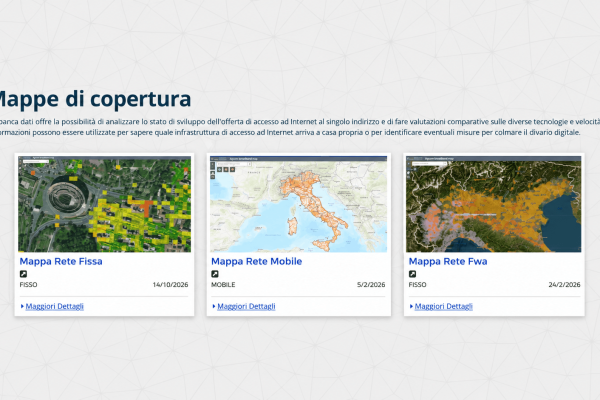This screenshot has height=400, width=600.
Task: Open the Mappa Rete Mobile title link
Action: pos(256,261)
